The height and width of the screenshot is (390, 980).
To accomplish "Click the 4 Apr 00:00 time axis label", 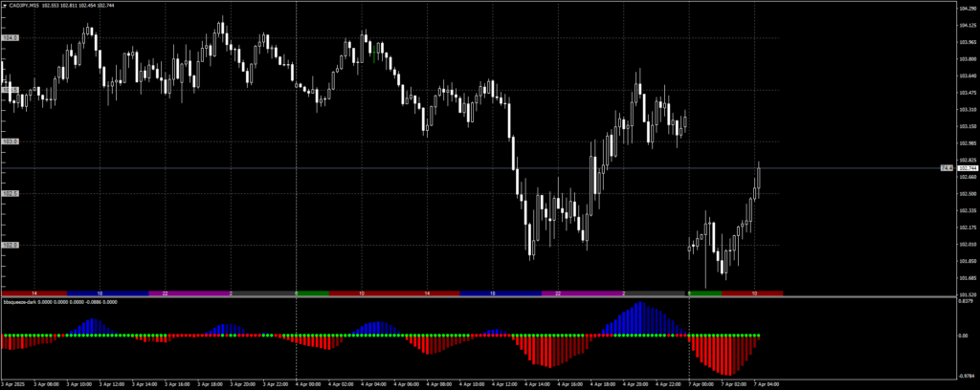I will (308, 384).
